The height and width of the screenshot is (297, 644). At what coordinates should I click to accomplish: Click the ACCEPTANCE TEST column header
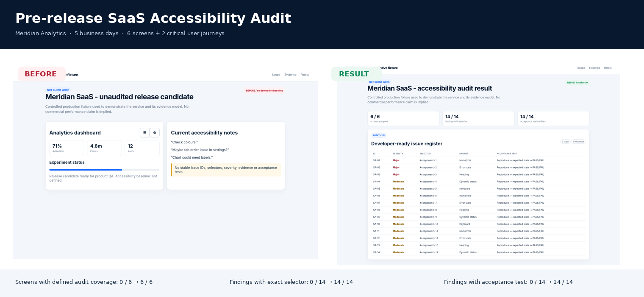pyautogui.click(x=507, y=154)
